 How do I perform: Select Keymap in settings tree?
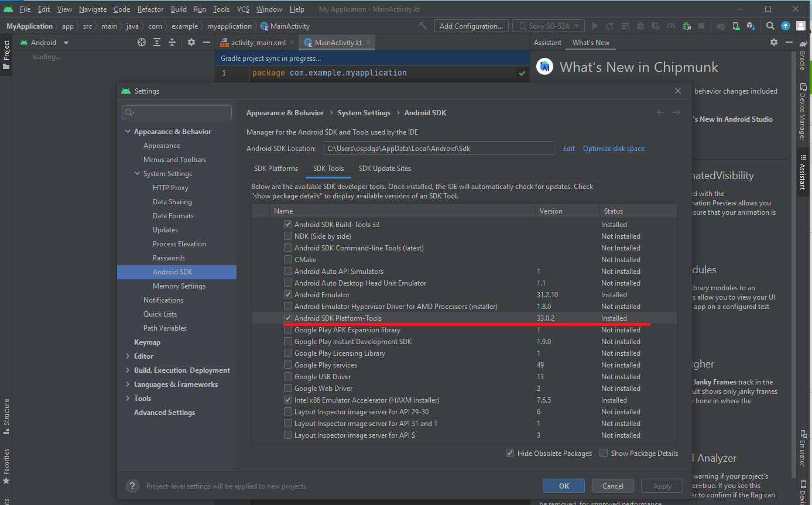pos(147,342)
